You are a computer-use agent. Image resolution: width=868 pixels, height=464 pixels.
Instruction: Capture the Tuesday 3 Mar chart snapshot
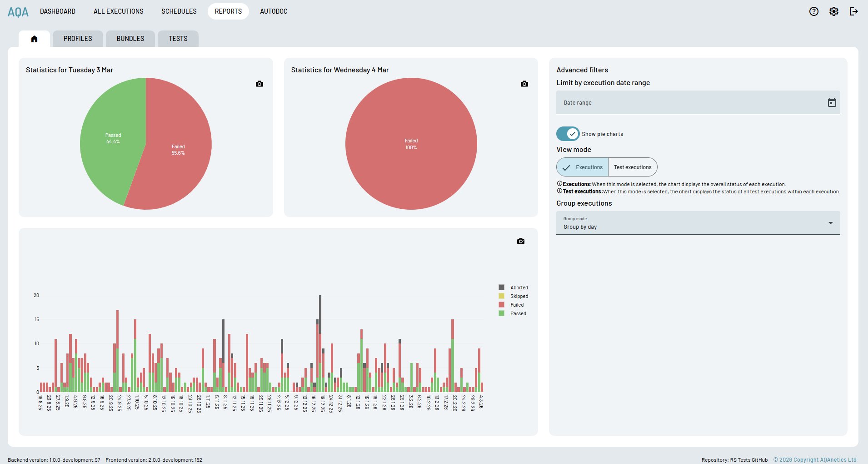click(259, 84)
